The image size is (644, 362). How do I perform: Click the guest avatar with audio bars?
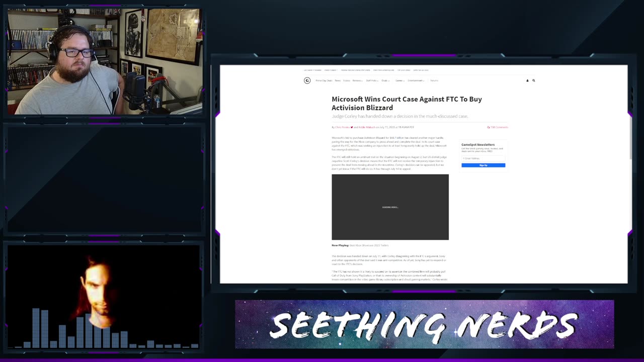[x=104, y=297]
